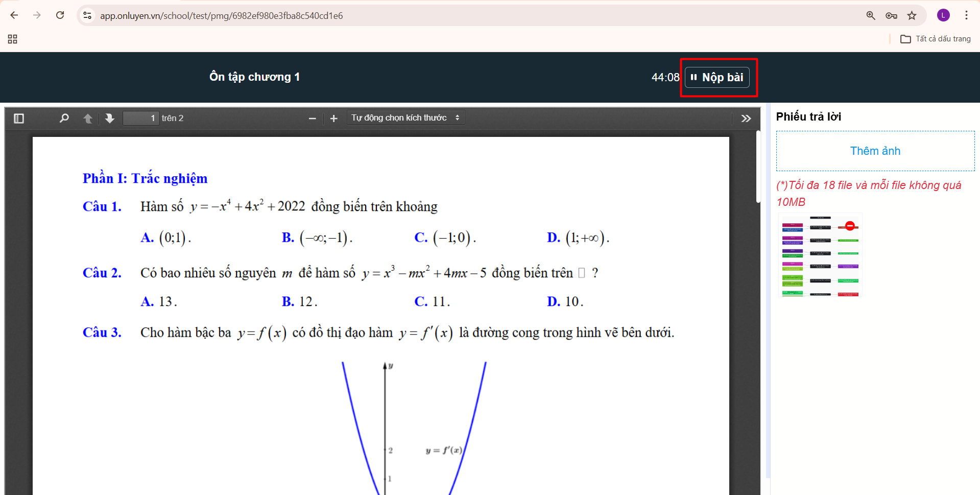The width and height of the screenshot is (980, 495).
Task: Click the PDF vertical scrollbar
Action: coord(758,168)
